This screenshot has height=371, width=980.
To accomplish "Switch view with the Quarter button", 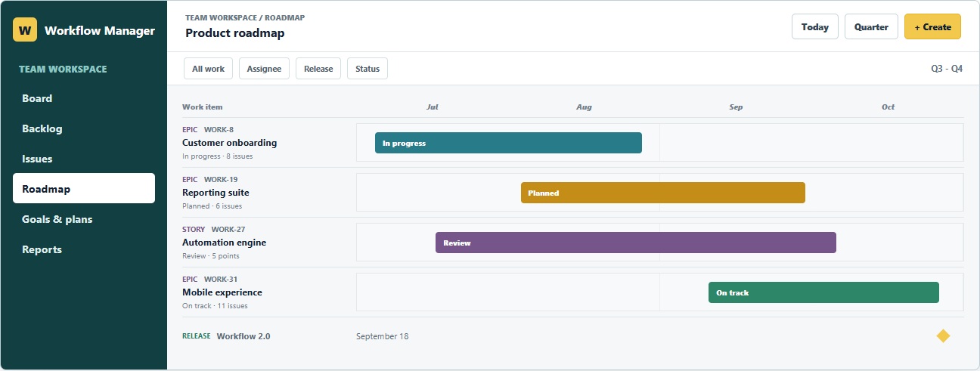I will (871, 26).
